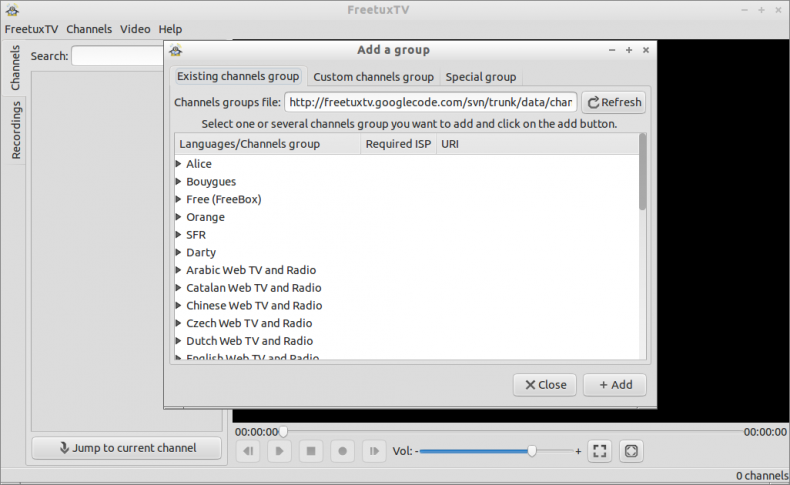Expand the Alice channels group
Image resolution: width=790 pixels, height=485 pixels.
178,164
